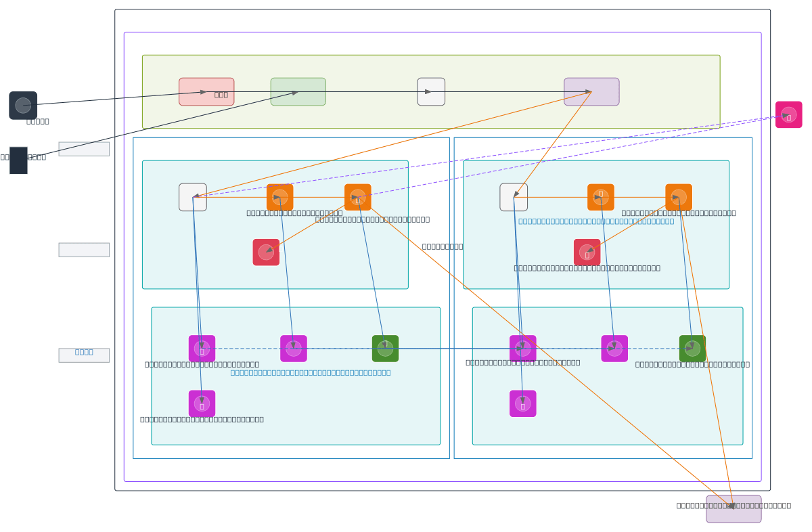Select the green icon in the lower-left teal panel
This screenshot has height=532, width=812.
385,349
